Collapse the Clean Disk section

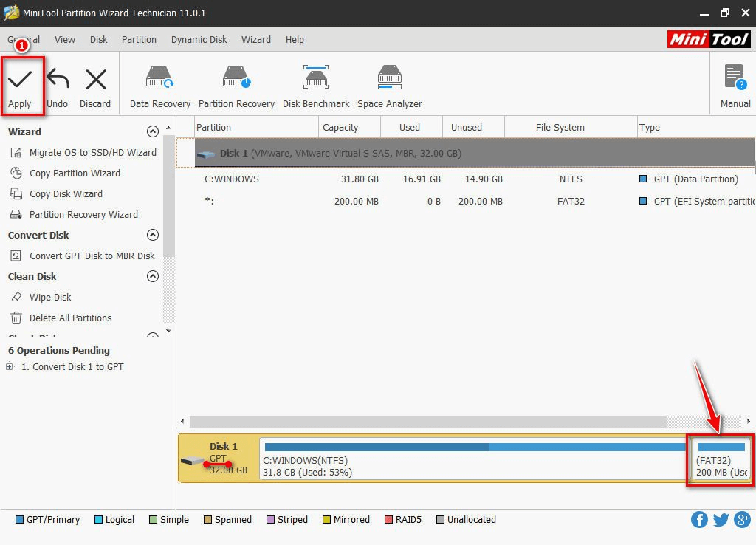(x=152, y=276)
